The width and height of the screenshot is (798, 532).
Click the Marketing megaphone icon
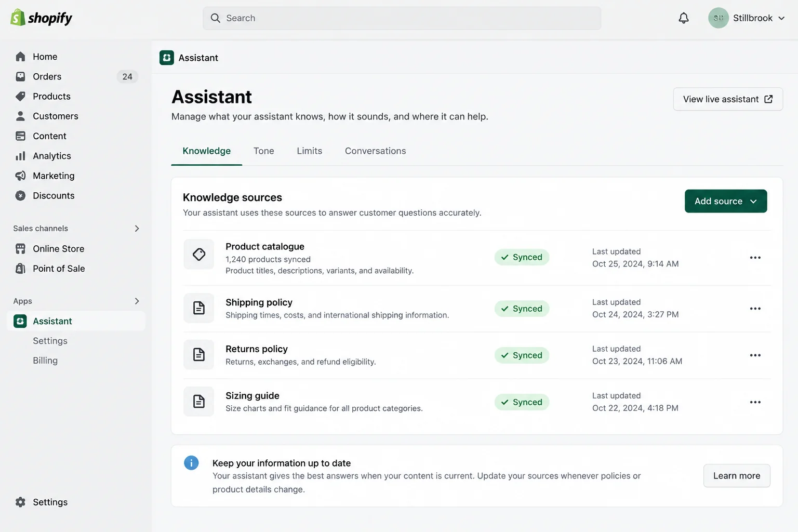(x=20, y=176)
